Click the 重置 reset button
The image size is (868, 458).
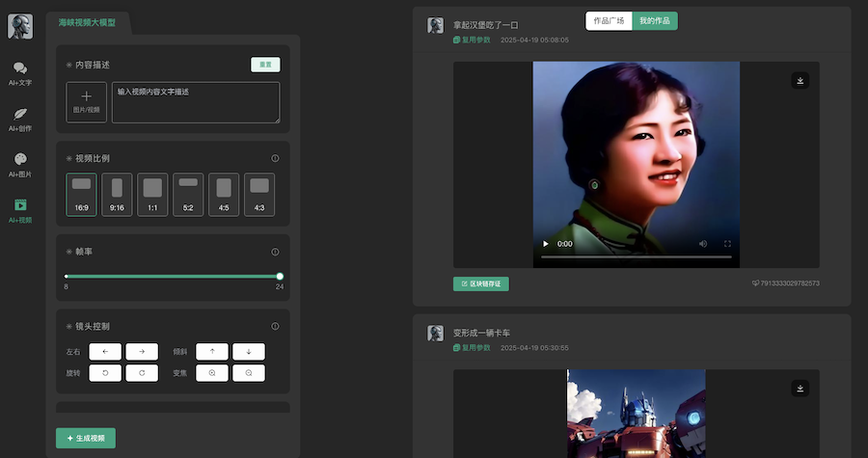tap(265, 65)
